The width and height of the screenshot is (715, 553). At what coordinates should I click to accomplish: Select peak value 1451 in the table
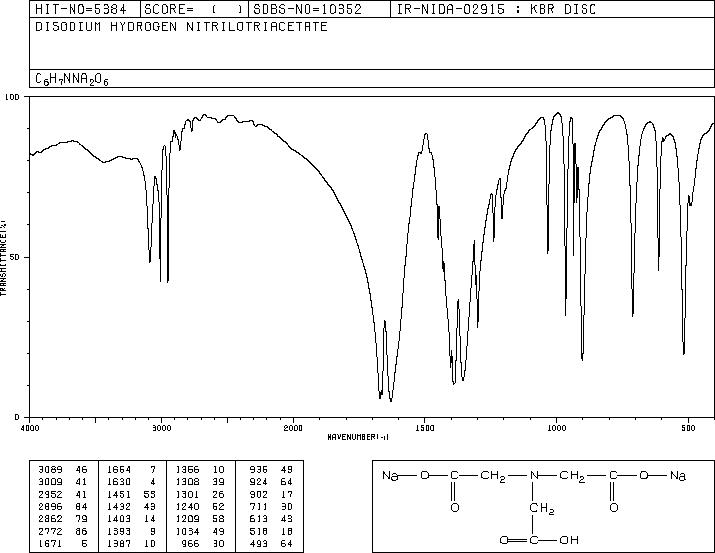[119, 494]
